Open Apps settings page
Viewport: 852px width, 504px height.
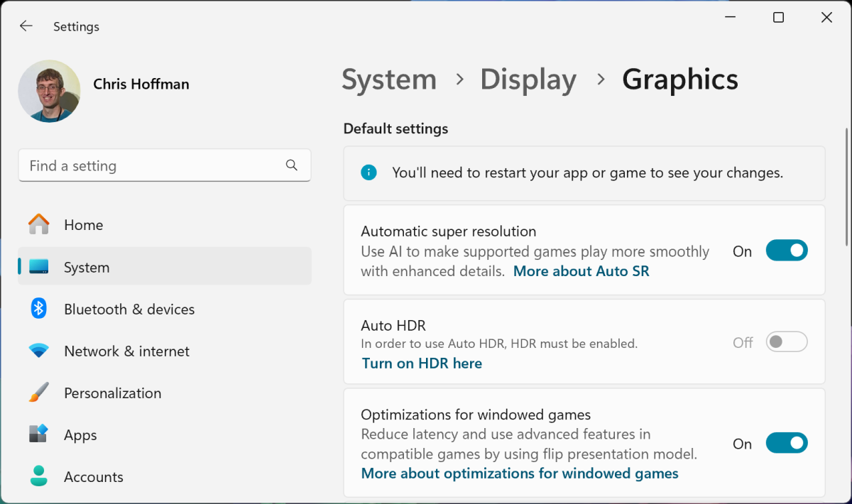point(165,434)
